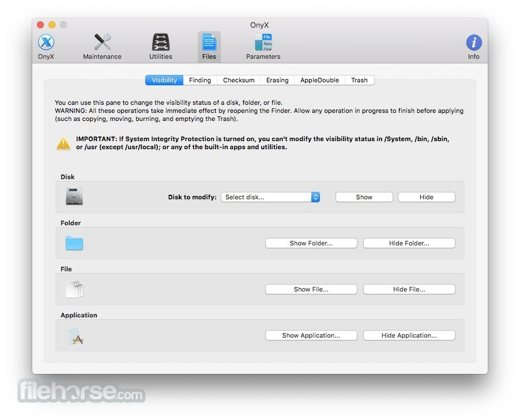Click the Disk section heading
The image size is (520, 420).
[67, 177]
